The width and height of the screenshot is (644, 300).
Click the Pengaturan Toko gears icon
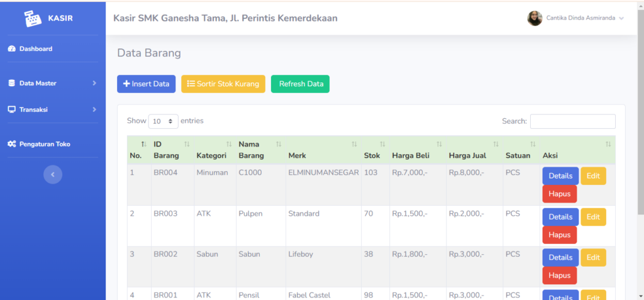(x=12, y=144)
